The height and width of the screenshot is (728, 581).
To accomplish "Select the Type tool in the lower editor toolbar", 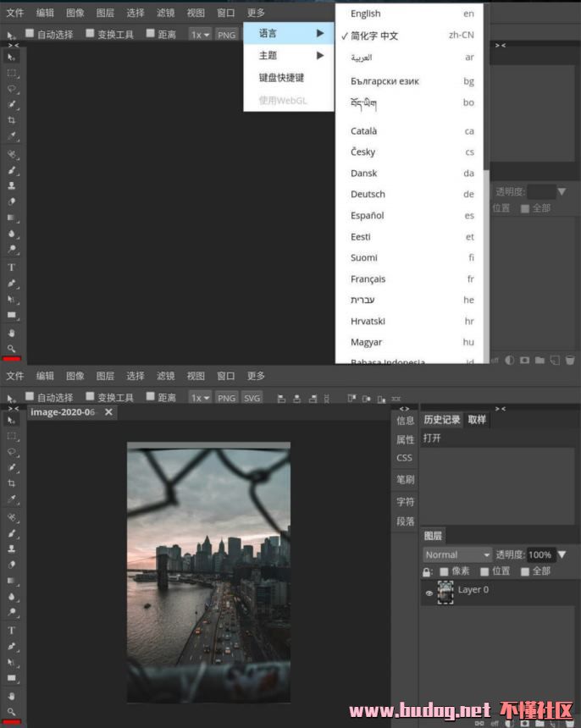I will pos(12,631).
